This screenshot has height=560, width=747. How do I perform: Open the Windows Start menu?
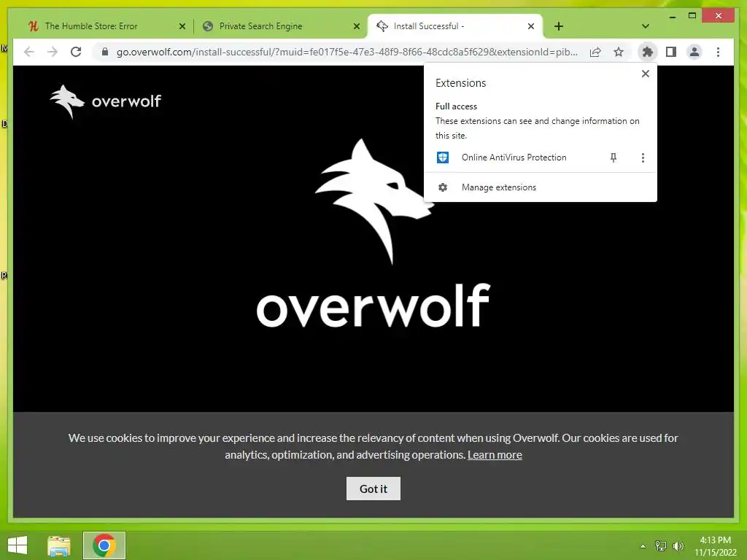point(18,545)
